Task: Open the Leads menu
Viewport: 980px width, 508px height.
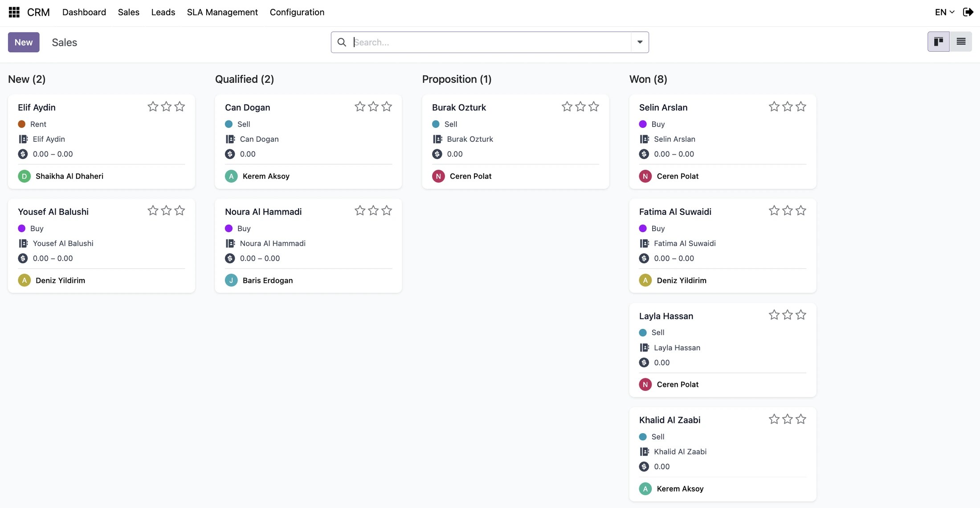Action: click(163, 12)
